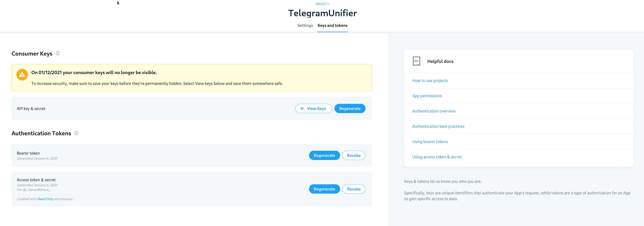Open Authentication overview doc link
The width and height of the screenshot is (644, 226).
pos(434,111)
